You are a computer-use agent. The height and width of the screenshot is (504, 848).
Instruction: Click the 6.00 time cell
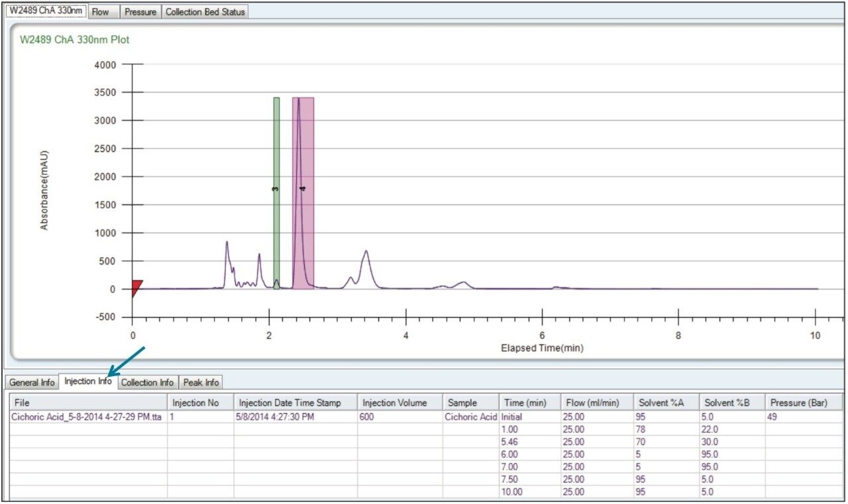529,454
